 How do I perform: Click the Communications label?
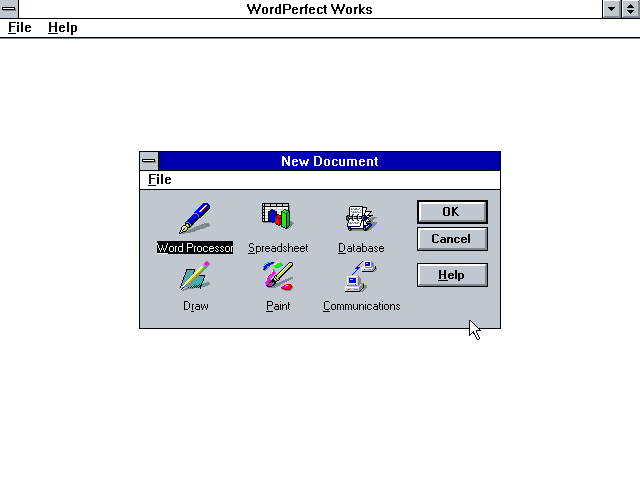(x=362, y=306)
